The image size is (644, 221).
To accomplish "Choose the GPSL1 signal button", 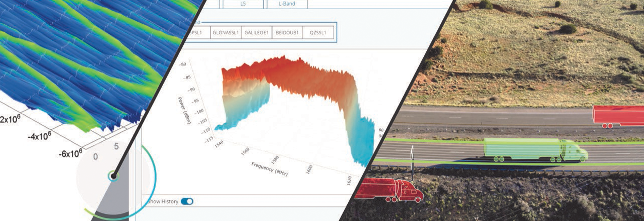I will point(198,33).
